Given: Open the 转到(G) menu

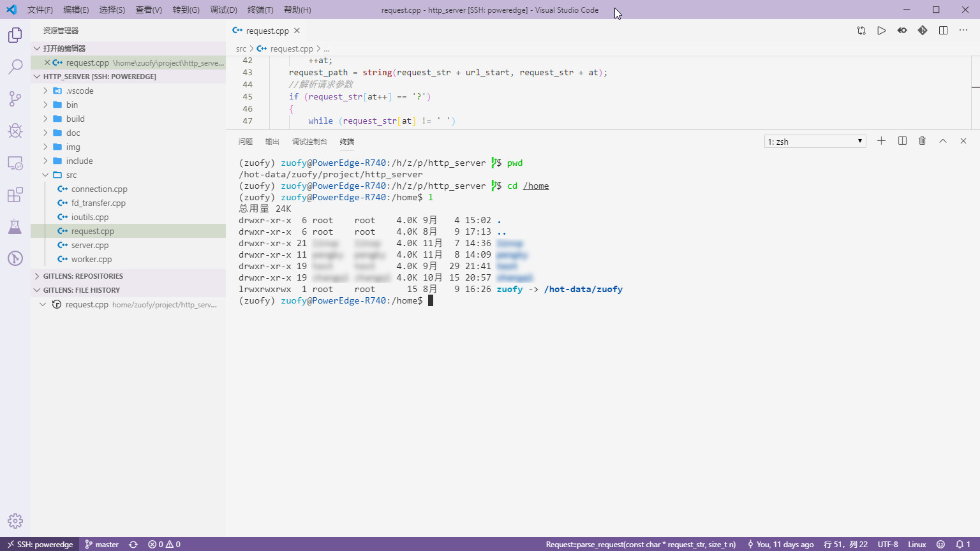Looking at the screenshot, I should pos(186,10).
